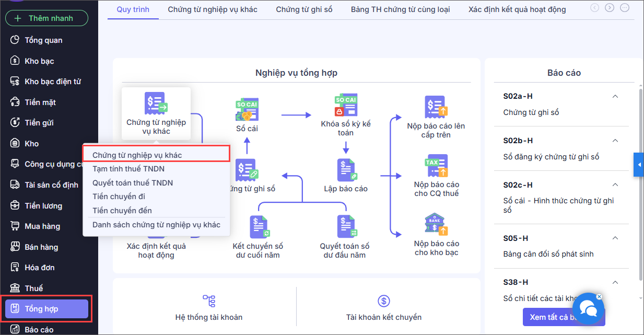
Task: Switch to Chứng từ nghiệp vụ khác tab
Action: coord(213,9)
